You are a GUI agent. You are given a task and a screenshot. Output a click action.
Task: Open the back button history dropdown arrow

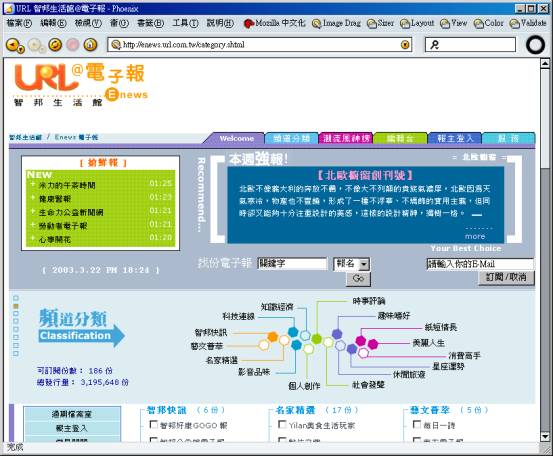[x=20, y=50]
